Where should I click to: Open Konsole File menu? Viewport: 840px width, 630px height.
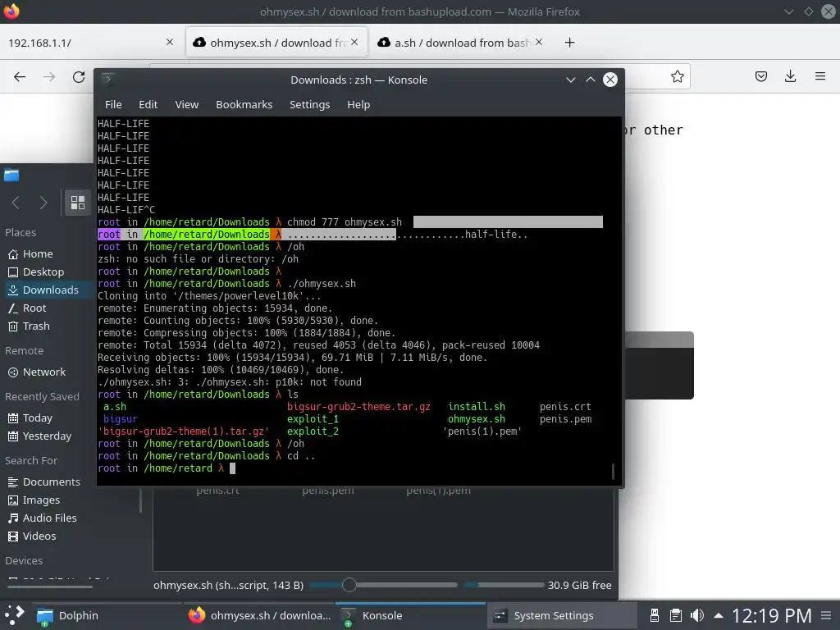point(113,104)
